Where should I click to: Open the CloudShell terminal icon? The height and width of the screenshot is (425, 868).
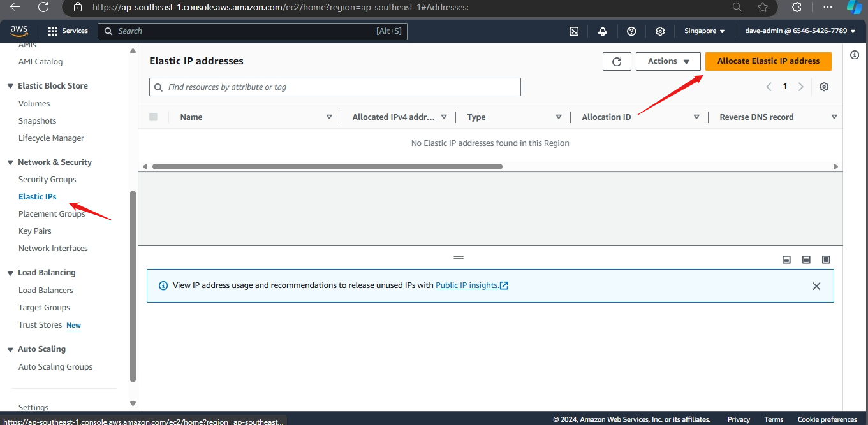pos(574,31)
